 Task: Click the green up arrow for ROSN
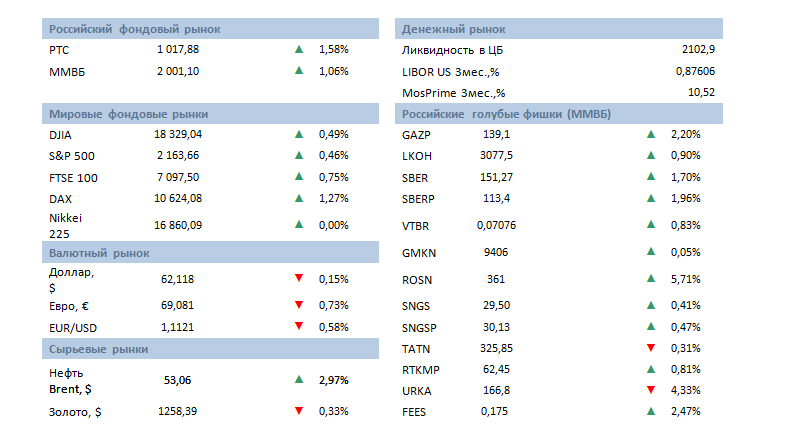click(x=650, y=279)
